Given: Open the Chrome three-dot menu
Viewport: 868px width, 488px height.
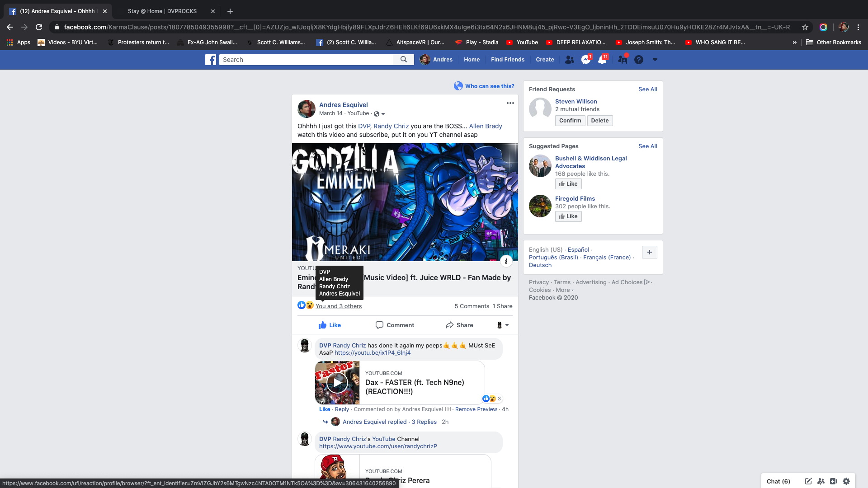Looking at the screenshot, I should tap(858, 27).
